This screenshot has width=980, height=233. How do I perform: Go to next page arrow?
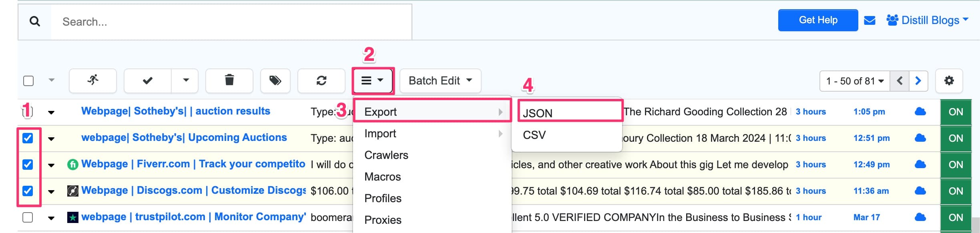(x=918, y=81)
